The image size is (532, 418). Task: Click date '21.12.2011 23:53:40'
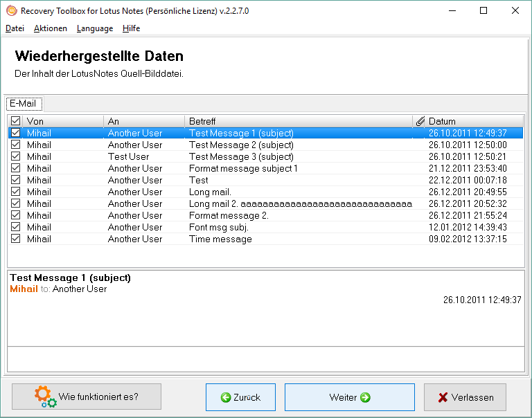click(468, 168)
